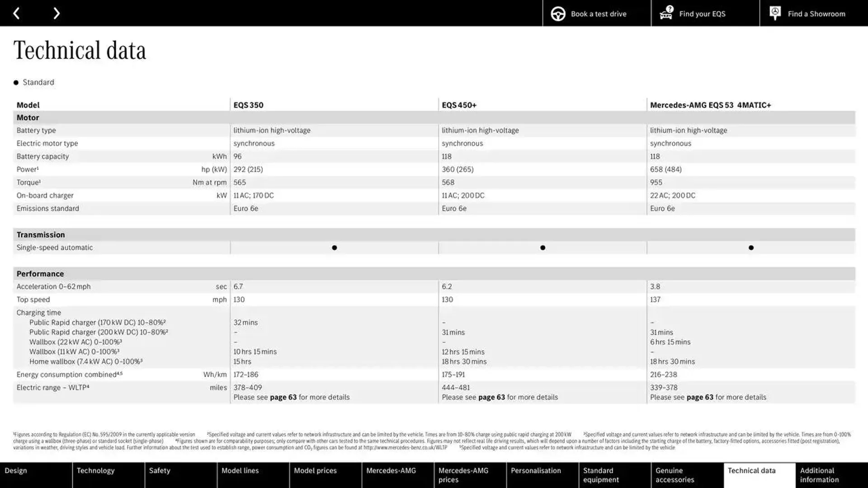Select the Mercedes-AMG tab

pos(391,475)
